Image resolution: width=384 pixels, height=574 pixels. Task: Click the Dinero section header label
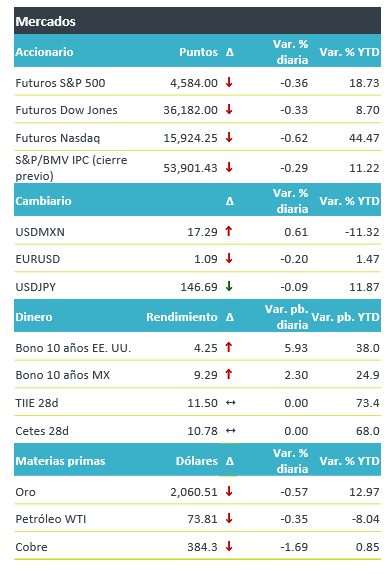(x=34, y=317)
